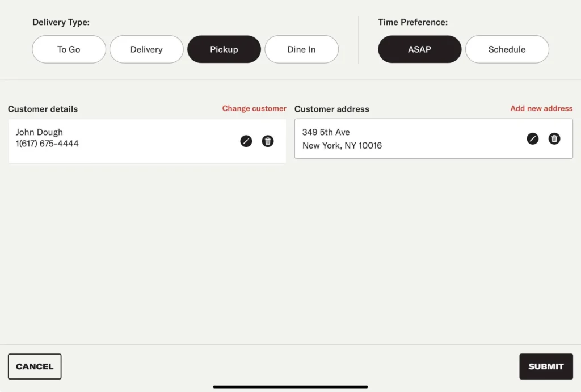Viewport: 581px width, 392px height.
Task: Set delivery type to Dine In
Action: [301, 49]
